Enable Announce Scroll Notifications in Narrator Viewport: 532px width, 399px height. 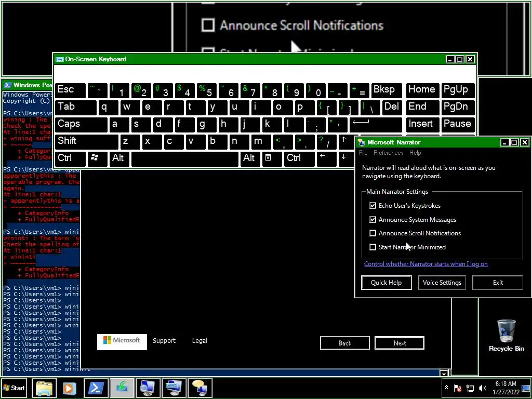pos(373,233)
